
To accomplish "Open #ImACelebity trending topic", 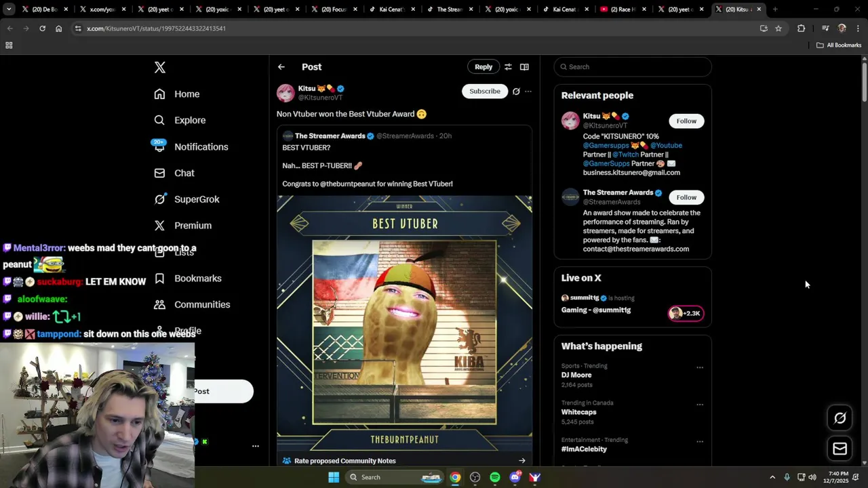I will (584, 449).
